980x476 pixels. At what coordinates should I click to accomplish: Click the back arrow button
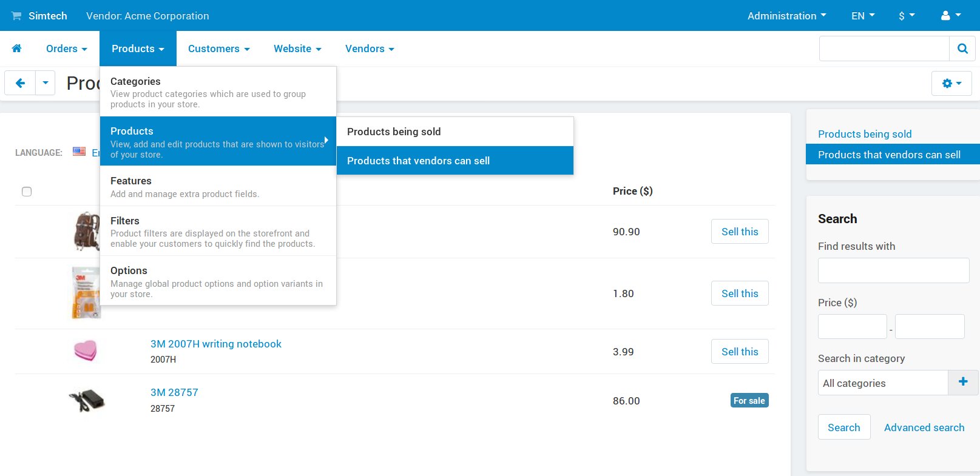[20, 83]
